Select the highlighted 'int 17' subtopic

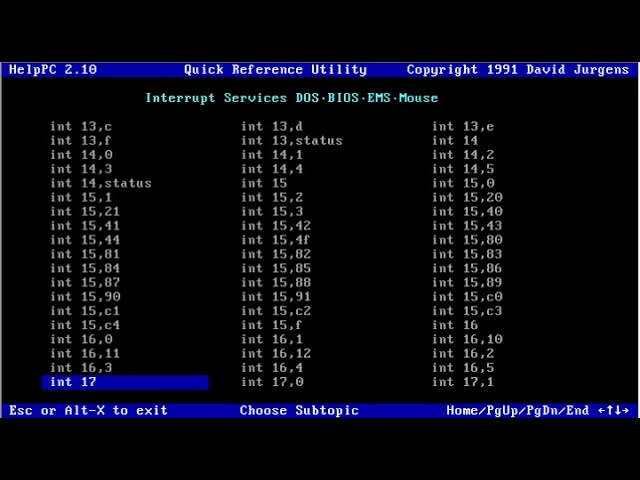[x=125, y=382]
